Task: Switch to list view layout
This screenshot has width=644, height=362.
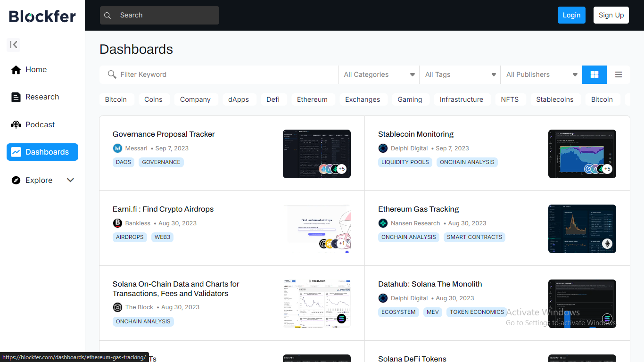Action: pyautogui.click(x=618, y=74)
